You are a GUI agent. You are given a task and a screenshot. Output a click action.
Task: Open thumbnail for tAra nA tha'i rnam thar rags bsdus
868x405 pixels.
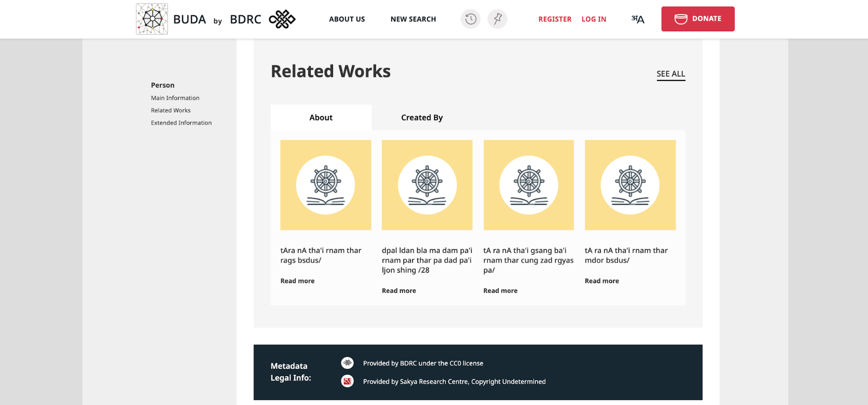click(326, 185)
